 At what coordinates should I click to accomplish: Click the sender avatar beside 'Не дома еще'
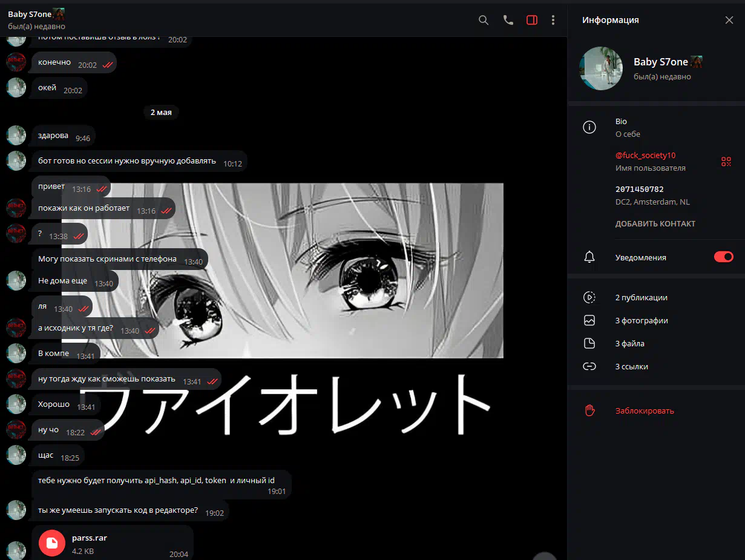tap(16, 280)
